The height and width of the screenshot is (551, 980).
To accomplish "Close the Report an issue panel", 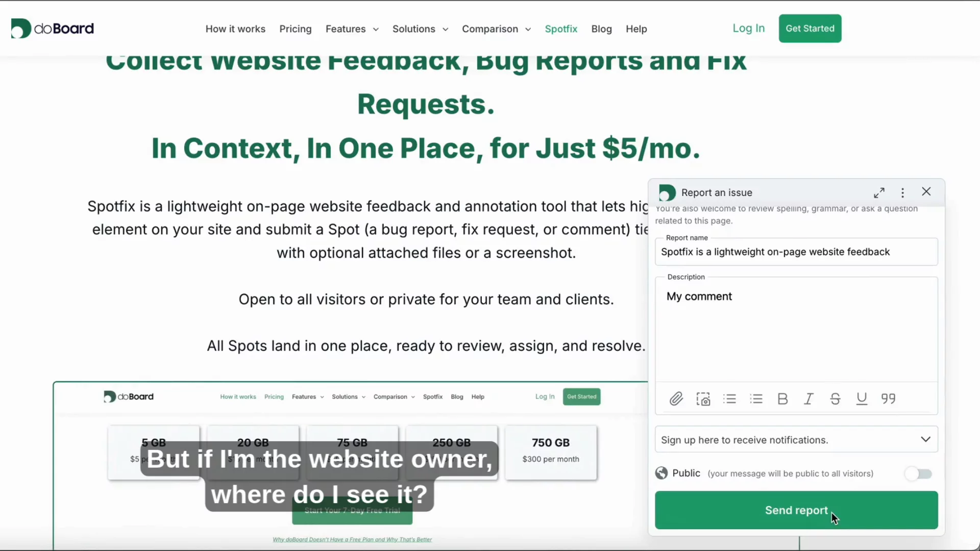I will click(x=926, y=191).
